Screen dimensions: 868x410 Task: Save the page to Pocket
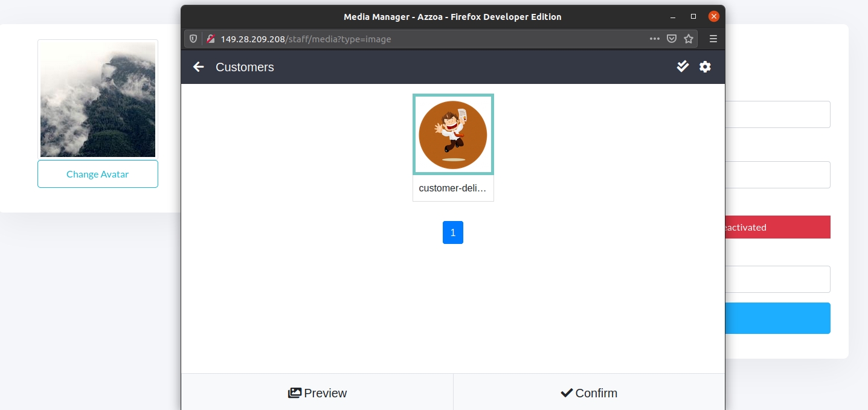coord(672,39)
